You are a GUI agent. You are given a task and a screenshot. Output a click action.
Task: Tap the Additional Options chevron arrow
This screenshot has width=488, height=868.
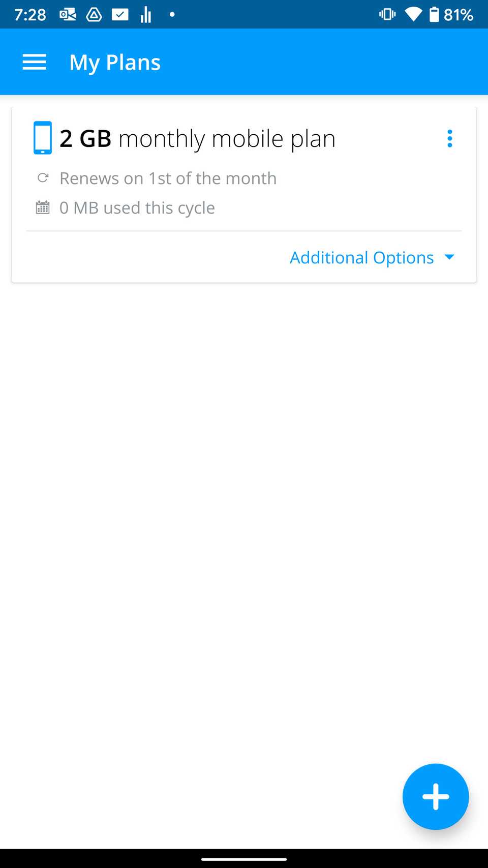(x=449, y=257)
